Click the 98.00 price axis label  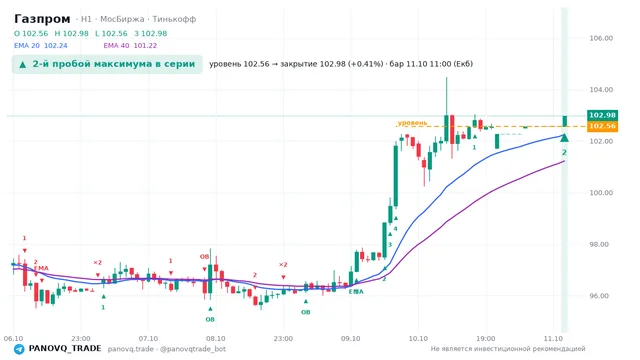pos(601,244)
